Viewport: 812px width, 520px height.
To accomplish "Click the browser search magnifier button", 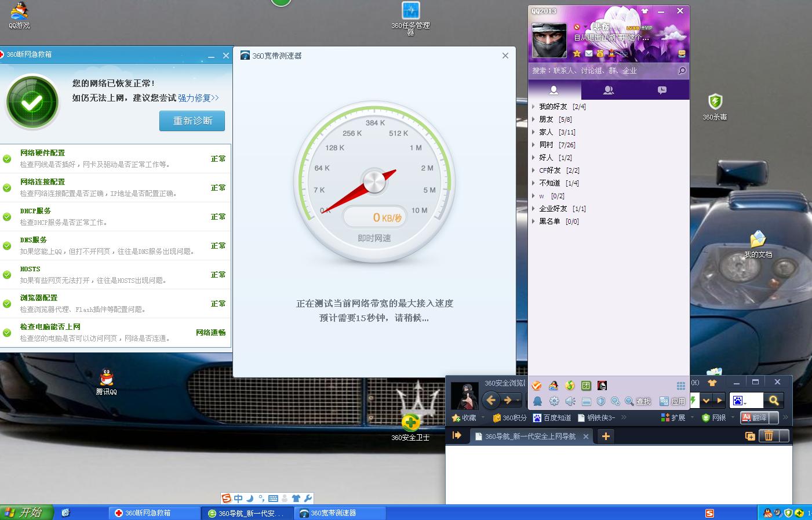I will point(774,400).
